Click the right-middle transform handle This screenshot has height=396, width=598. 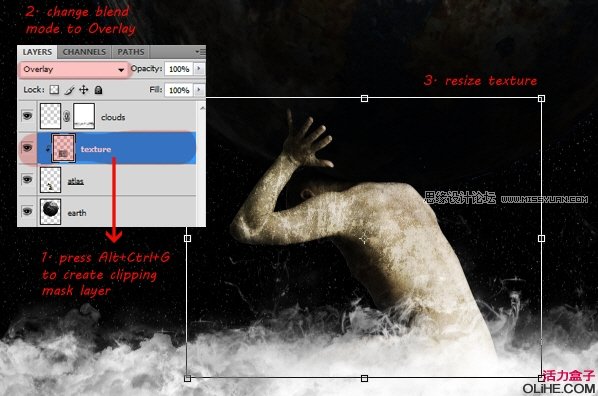541,238
